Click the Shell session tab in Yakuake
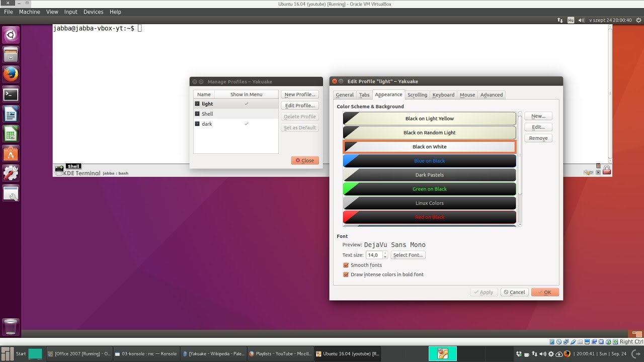Image resolution: width=644 pixels, height=362 pixels. 73,166
